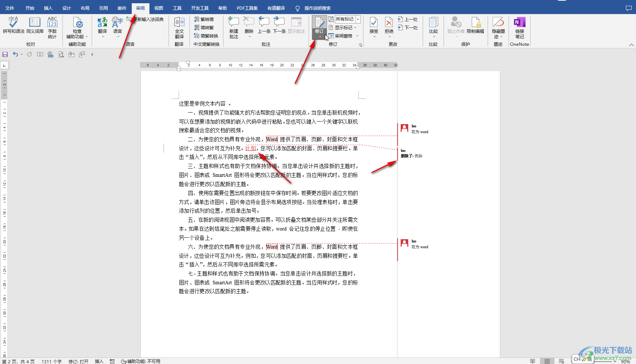636x364 pixels.
Task: Click Update IME Dictionary (更新输入法词典)
Action: (145, 19)
